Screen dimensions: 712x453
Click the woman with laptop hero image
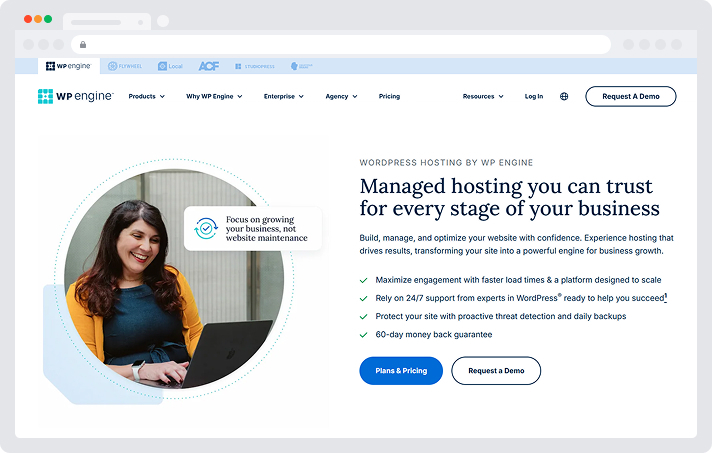click(x=174, y=279)
